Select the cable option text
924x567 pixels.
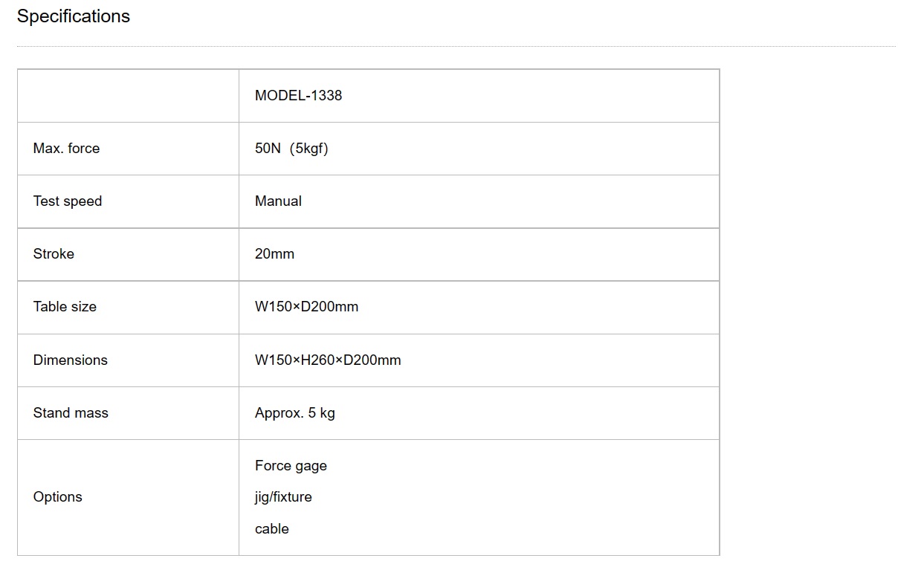point(272,528)
